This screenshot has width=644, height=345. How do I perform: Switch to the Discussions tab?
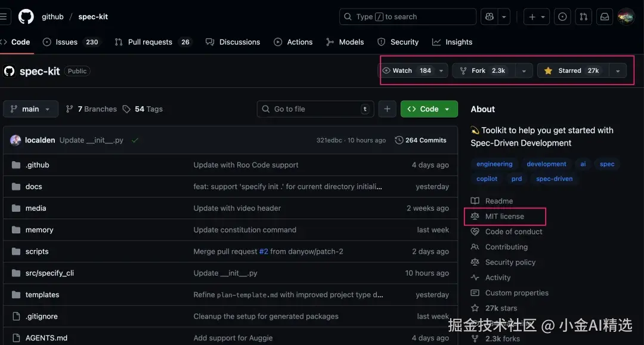[233, 42]
